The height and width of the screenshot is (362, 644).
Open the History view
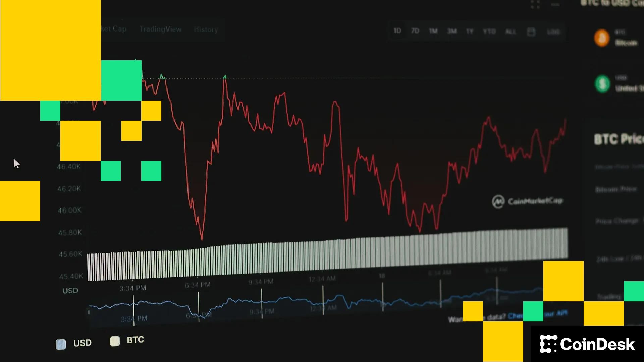pos(206,30)
